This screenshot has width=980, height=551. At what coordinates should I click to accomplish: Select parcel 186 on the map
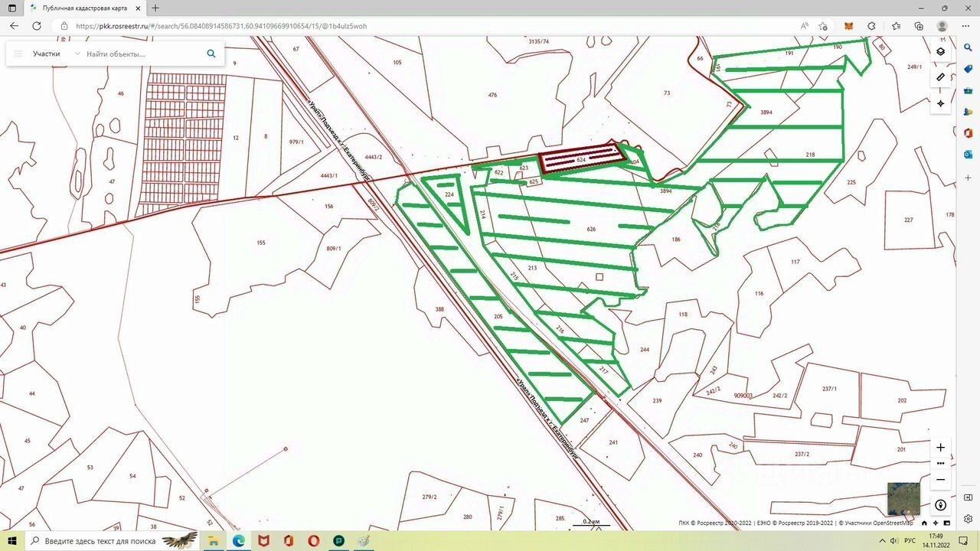(x=676, y=240)
